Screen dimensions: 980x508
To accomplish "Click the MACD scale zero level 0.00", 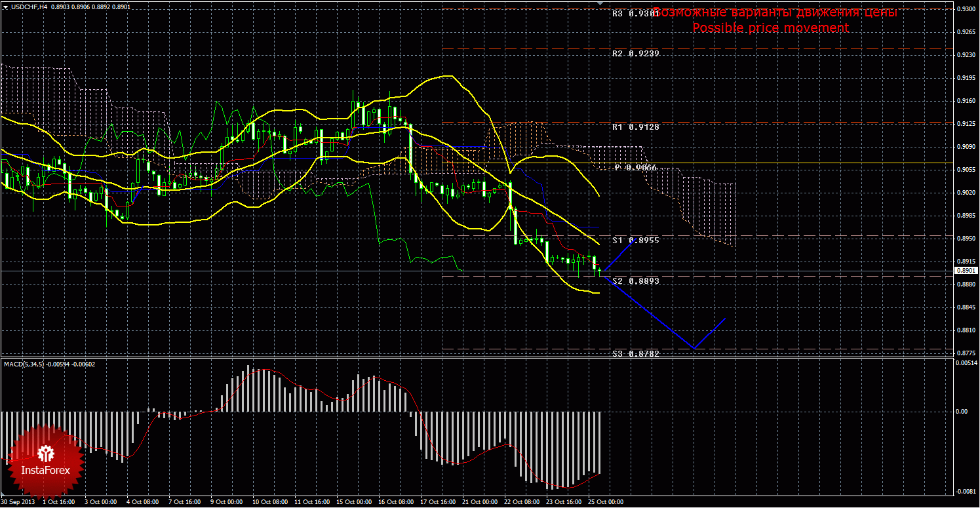I will click(x=963, y=412).
